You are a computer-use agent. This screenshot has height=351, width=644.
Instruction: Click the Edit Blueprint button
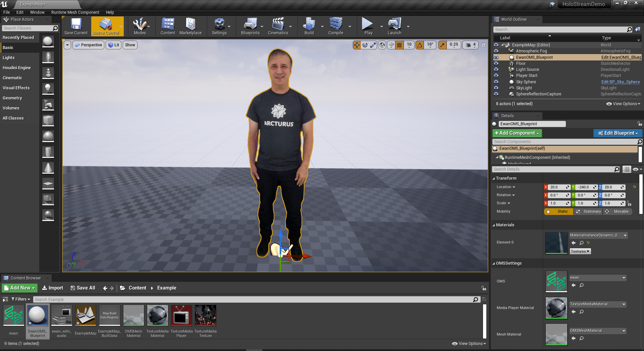point(618,133)
